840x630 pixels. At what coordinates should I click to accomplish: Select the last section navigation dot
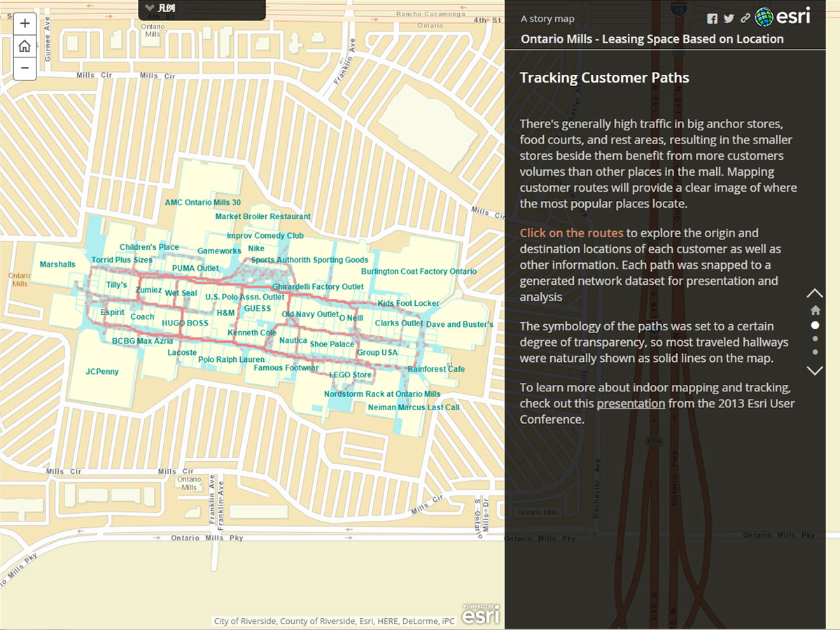[815, 352]
